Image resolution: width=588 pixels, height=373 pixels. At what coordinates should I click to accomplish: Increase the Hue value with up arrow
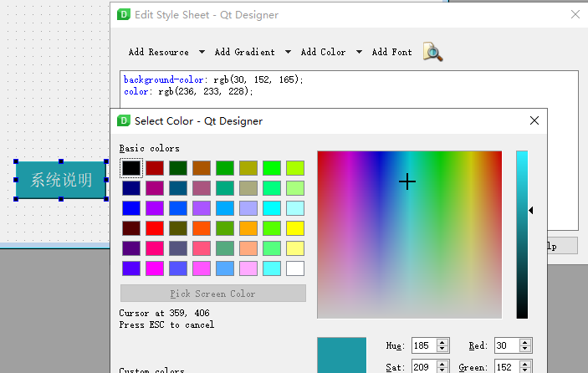pyautogui.click(x=442, y=342)
